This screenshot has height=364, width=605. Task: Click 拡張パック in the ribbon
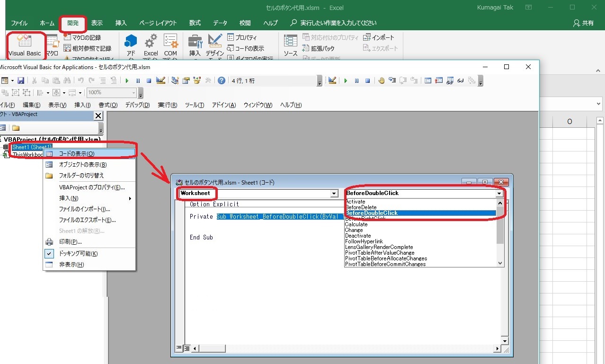click(x=319, y=48)
